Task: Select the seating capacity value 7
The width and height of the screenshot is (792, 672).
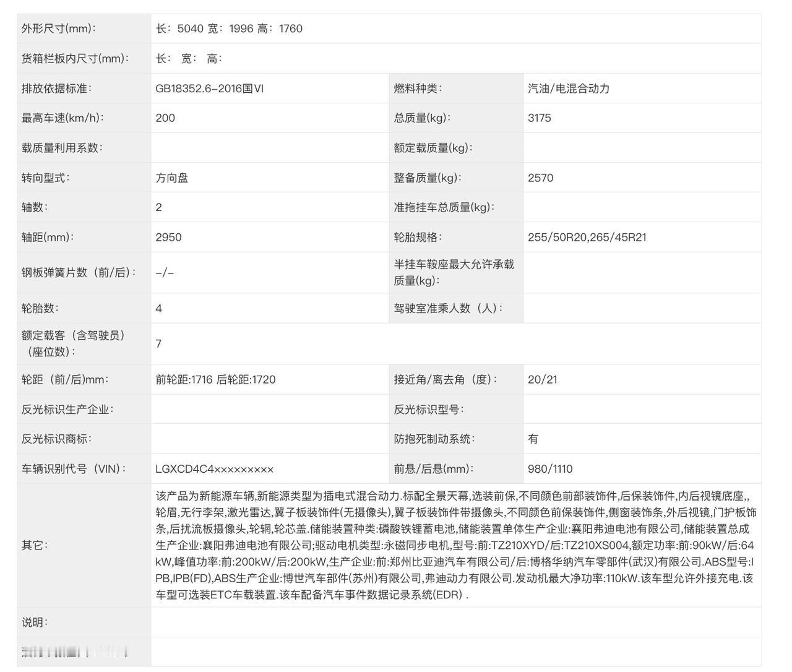Action: click(158, 343)
